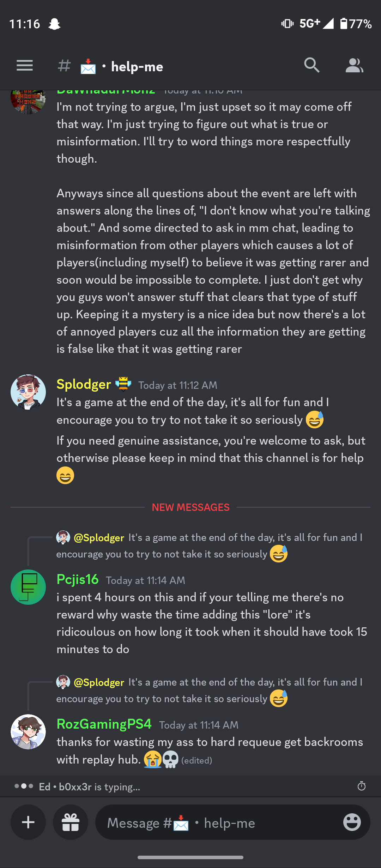The image size is (381, 868).
Task: Tap the slowmode timer icon
Action: [362, 786]
